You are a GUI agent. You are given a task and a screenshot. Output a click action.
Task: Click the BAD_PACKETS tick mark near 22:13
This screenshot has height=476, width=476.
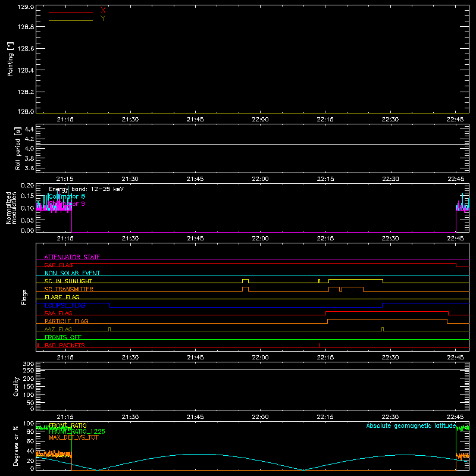[x=319, y=345]
